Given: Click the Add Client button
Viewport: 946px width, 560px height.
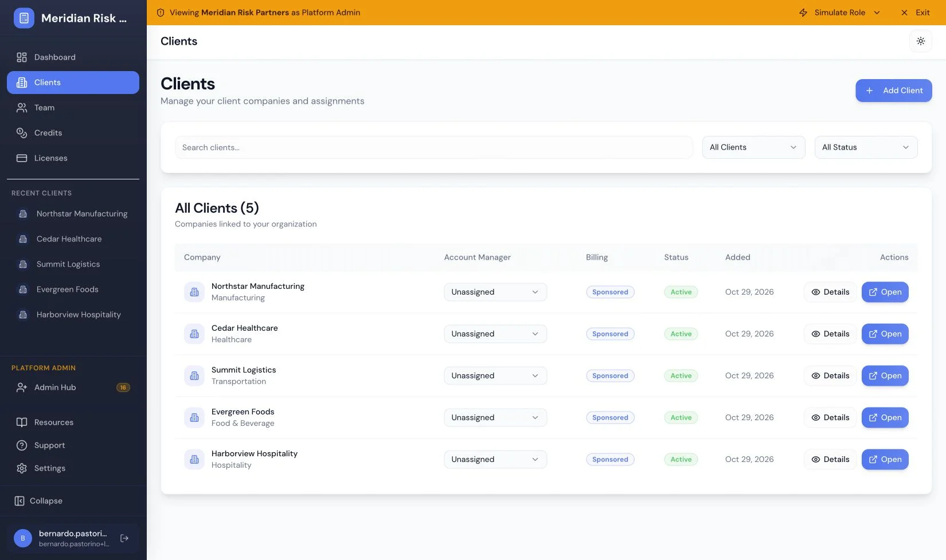Looking at the screenshot, I should (893, 91).
